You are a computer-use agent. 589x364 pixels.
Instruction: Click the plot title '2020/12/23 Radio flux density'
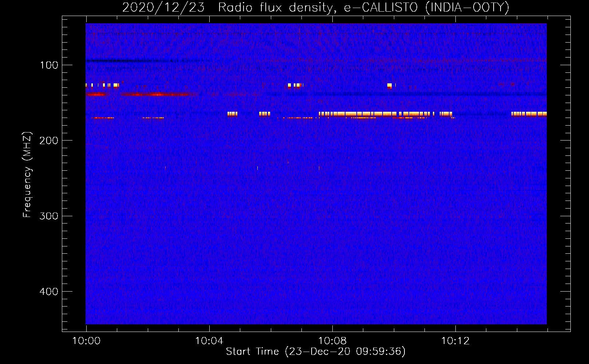[x=316, y=7]
